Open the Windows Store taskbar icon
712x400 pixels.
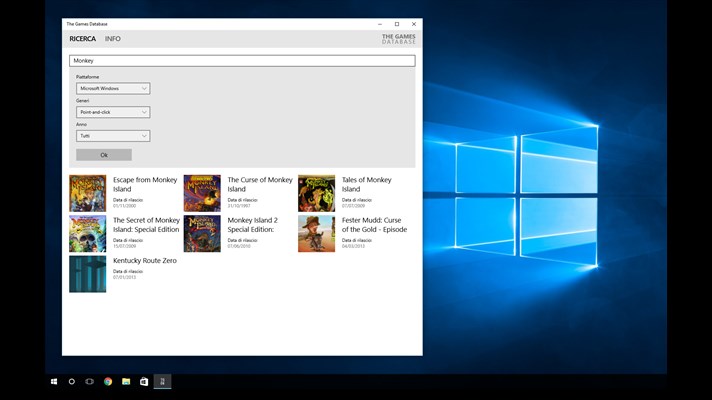click(x=144, y=381)
